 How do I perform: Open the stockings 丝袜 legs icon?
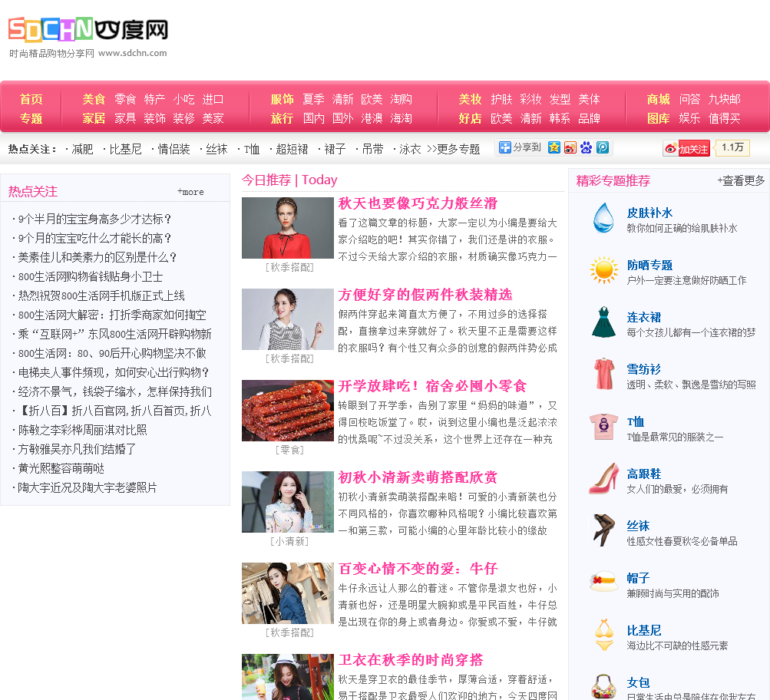tap(603, 530)
